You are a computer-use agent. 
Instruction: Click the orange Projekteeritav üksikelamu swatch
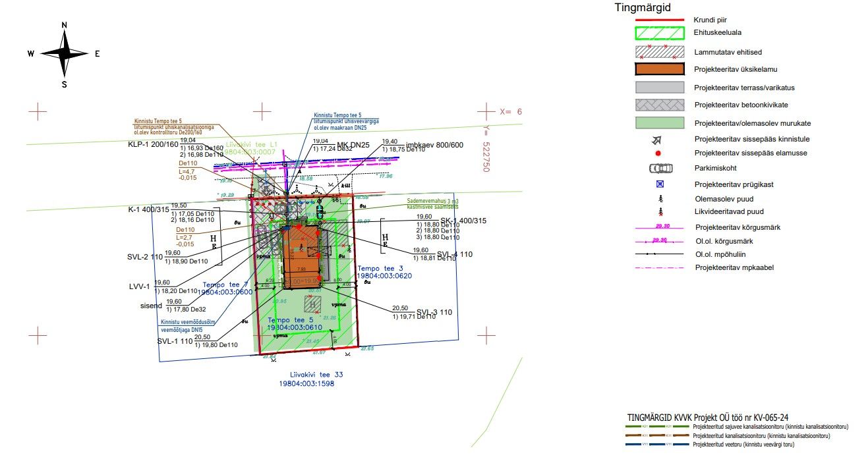click(x=660, y=68)
